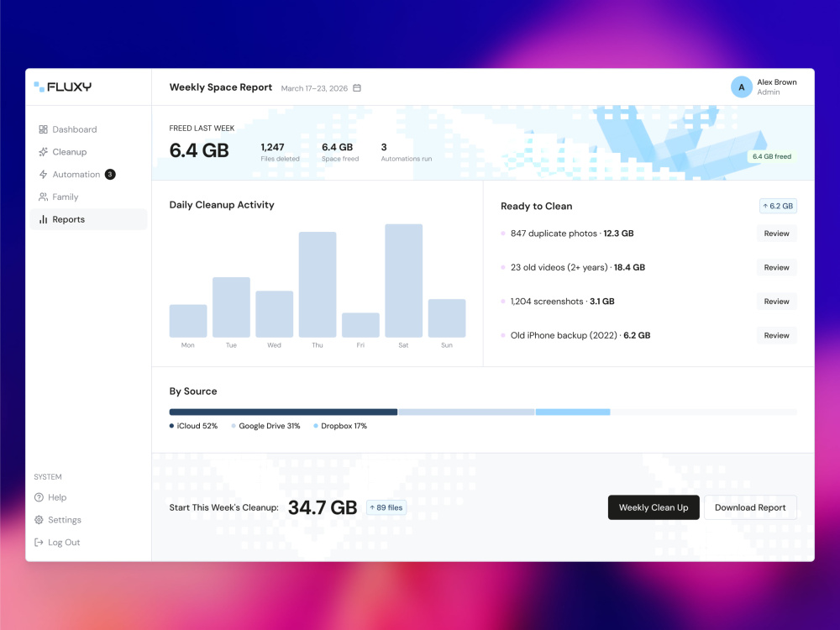Click the Fluxy logo
The width and height of the screenshot is (840, 630).
[x=63, y=87]
